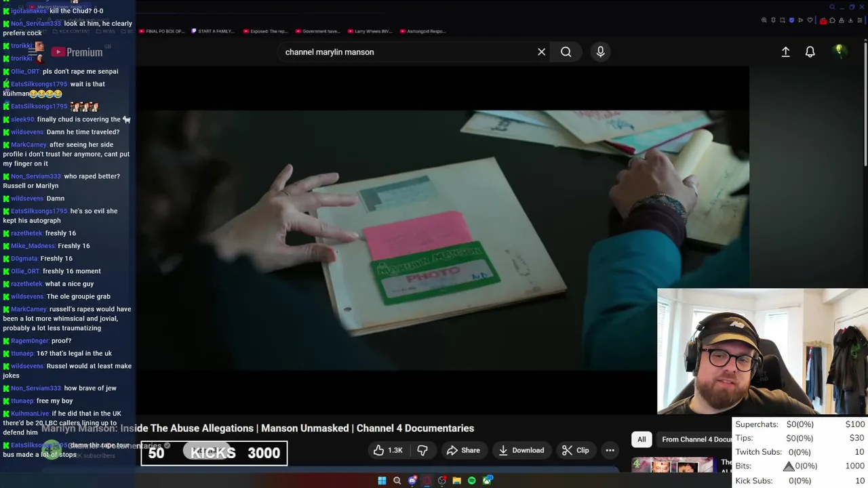Open the browser extensions cube icon
Screen dimensions: 868x488
click(832, 20)
